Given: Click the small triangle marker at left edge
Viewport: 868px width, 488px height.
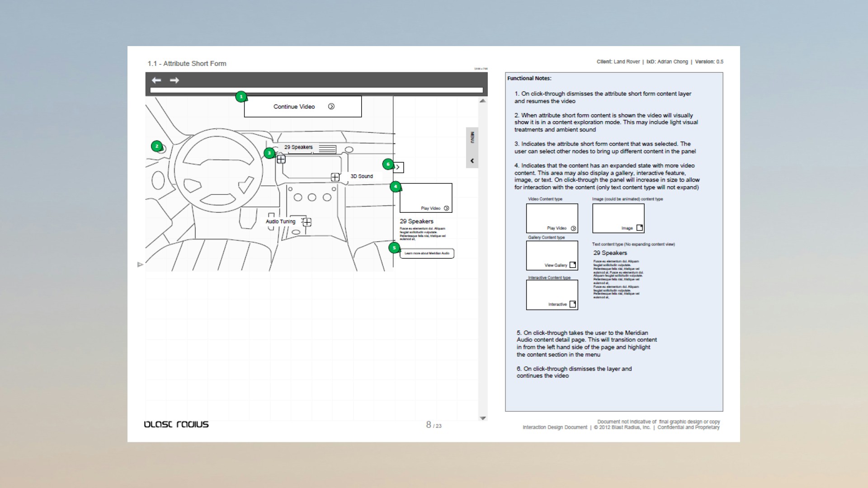Looking at the screenshot, I should coord(140,265).
